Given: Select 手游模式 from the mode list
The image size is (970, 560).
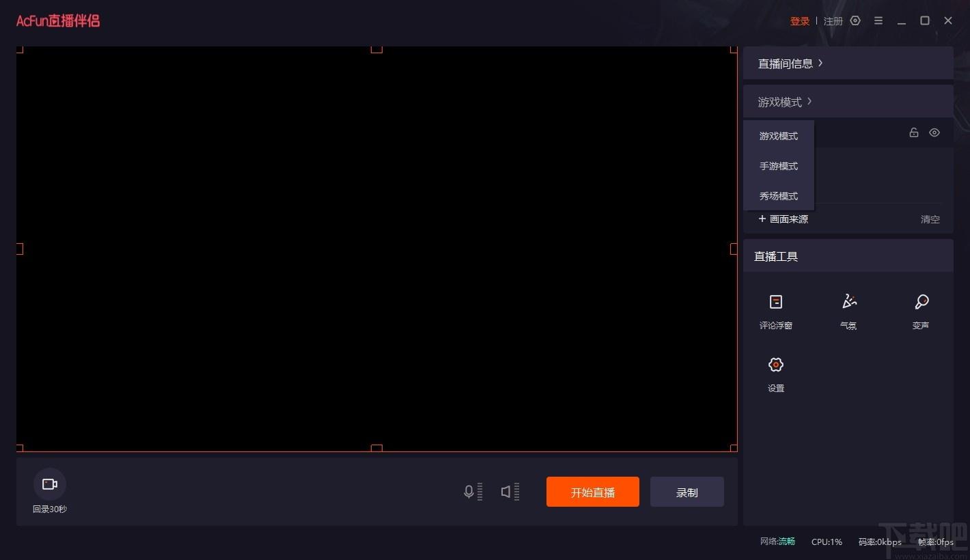Looking at the screenshot, I should (779, 166).
